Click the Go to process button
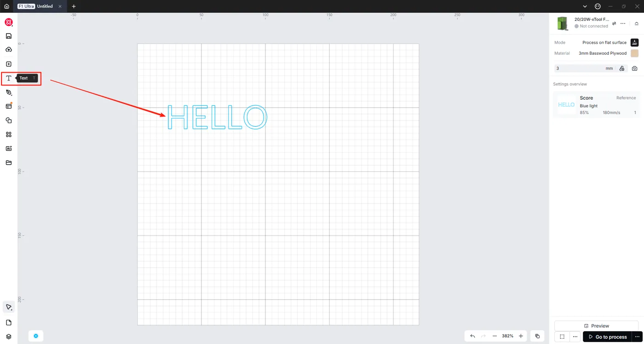The height and width of the screenshot is (344, 644). point(607,337)
